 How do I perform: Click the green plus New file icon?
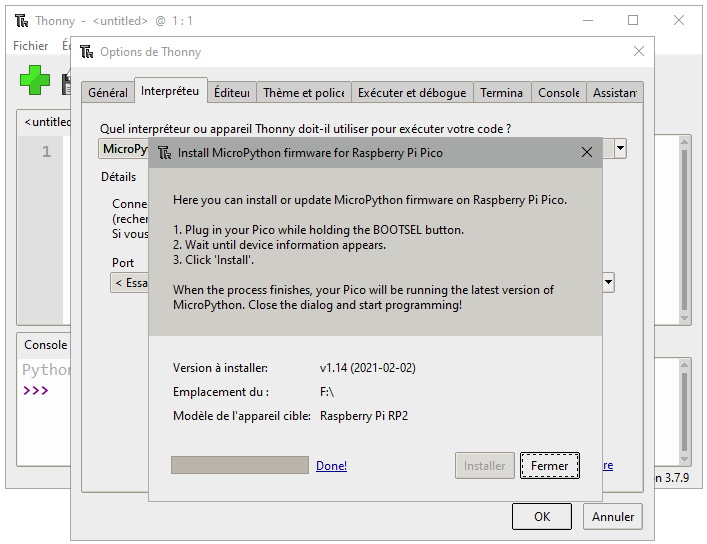click(x=35, y=81)
